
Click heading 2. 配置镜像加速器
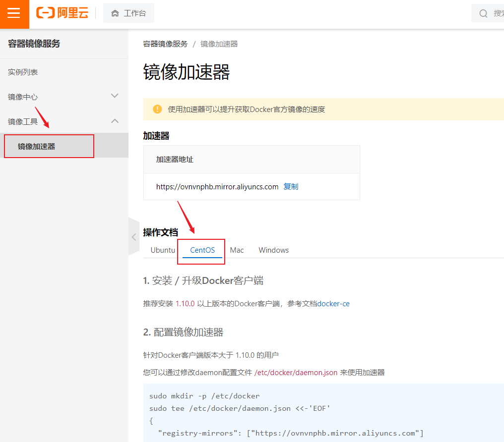(x=183, y=332)
